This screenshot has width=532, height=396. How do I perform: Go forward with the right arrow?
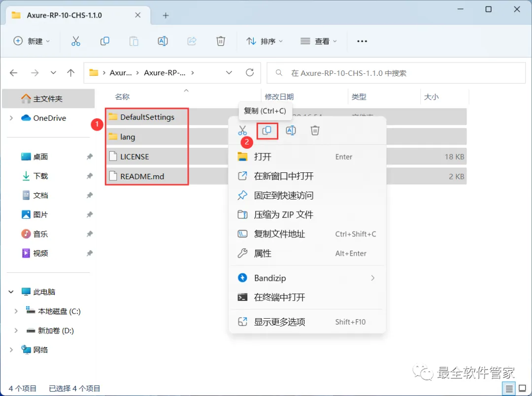pyautogui.click(x=34, y=72)
